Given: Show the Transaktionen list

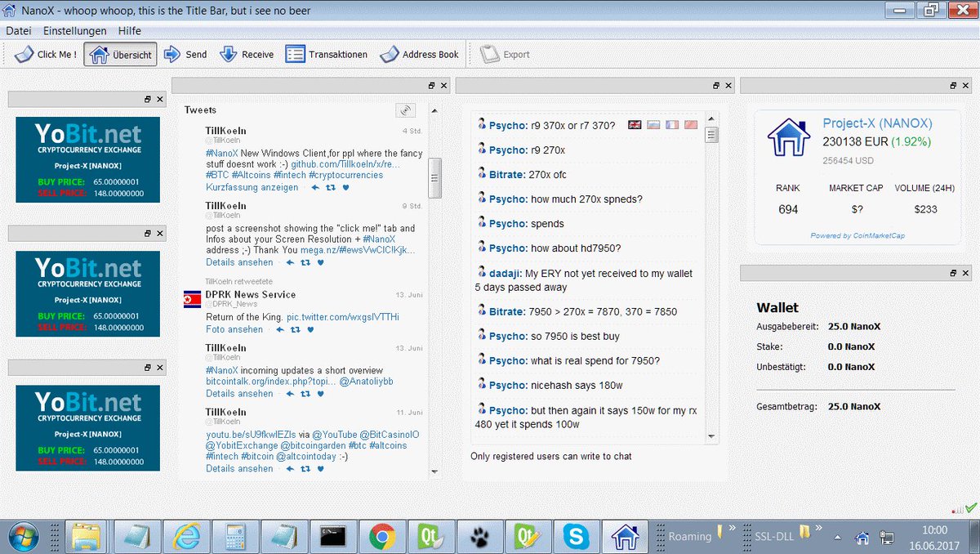Looking at the screenshot, I should (326, 55).
